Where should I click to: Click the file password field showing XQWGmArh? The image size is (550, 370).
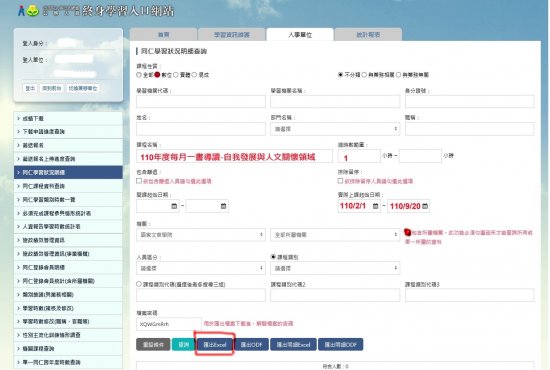click(169, 324)
